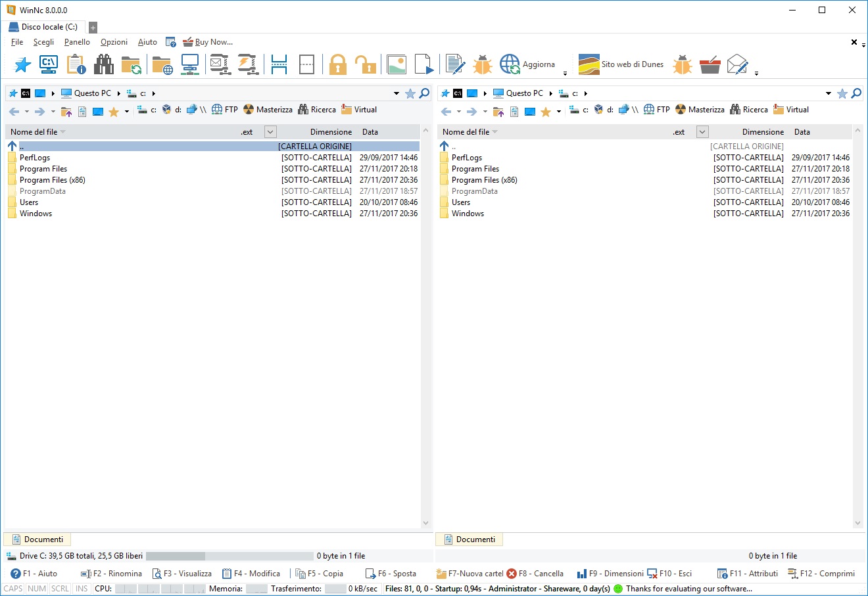Click the favorites star icon in toolbar

pos(22,64)
